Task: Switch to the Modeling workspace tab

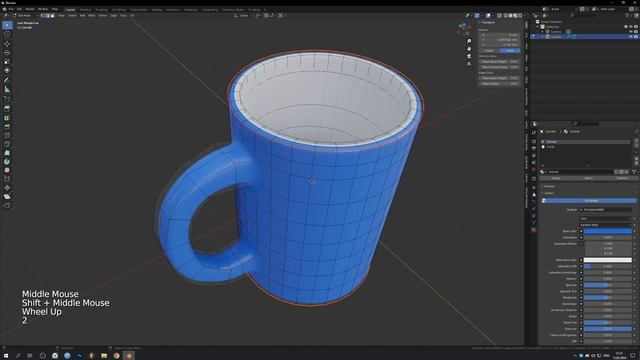Action: [x=85, y=9]
